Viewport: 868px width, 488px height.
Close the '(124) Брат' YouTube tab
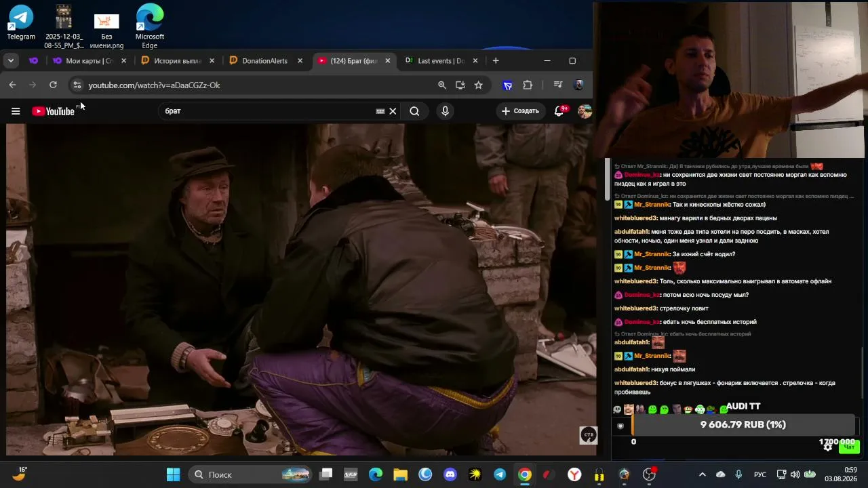[388, 61]
